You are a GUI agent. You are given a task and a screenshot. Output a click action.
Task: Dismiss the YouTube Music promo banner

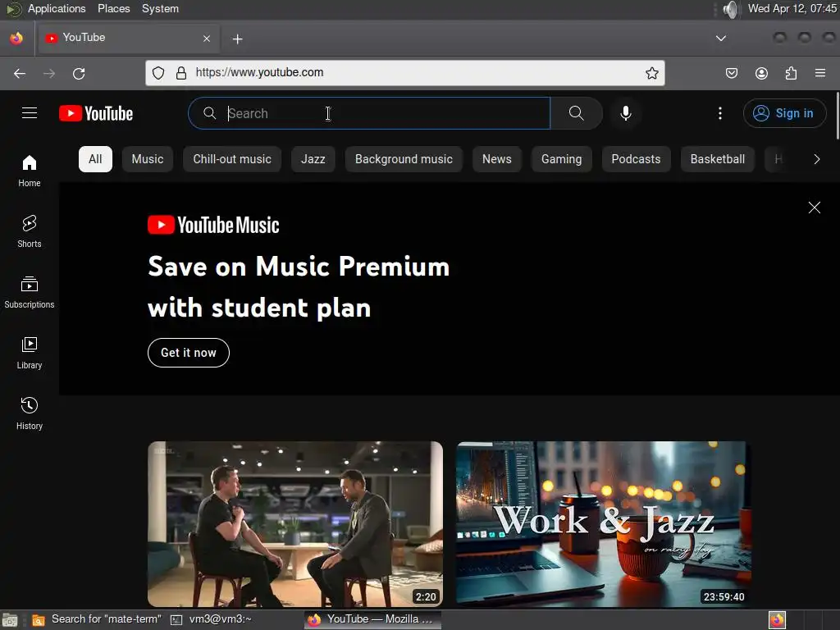(x=815, y=208)
